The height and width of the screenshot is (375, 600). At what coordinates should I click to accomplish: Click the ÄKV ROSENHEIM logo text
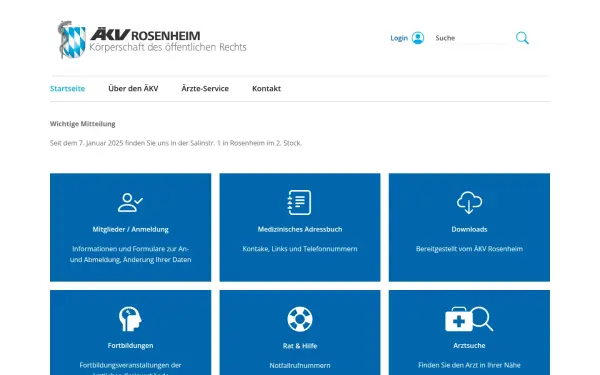(145, 34)
